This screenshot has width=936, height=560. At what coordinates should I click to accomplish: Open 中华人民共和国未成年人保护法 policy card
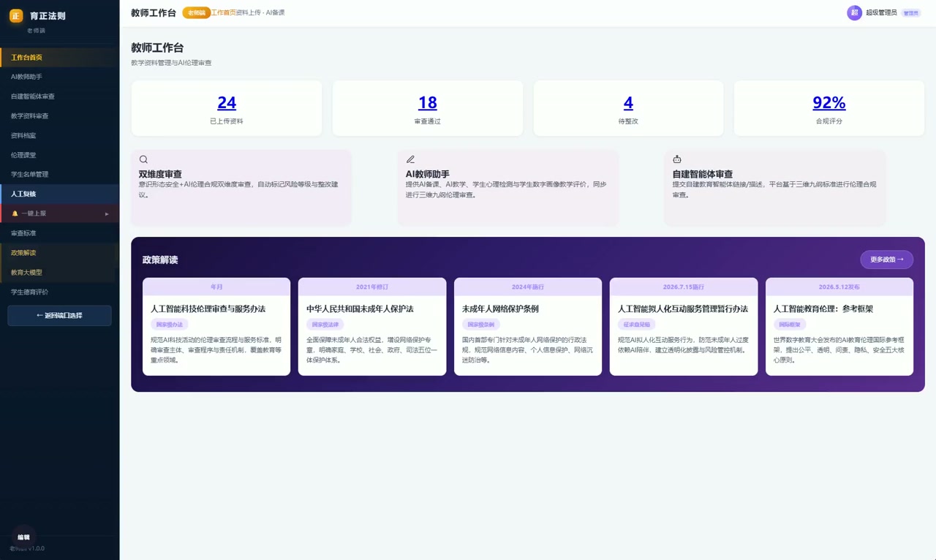[x=372, y=327]
